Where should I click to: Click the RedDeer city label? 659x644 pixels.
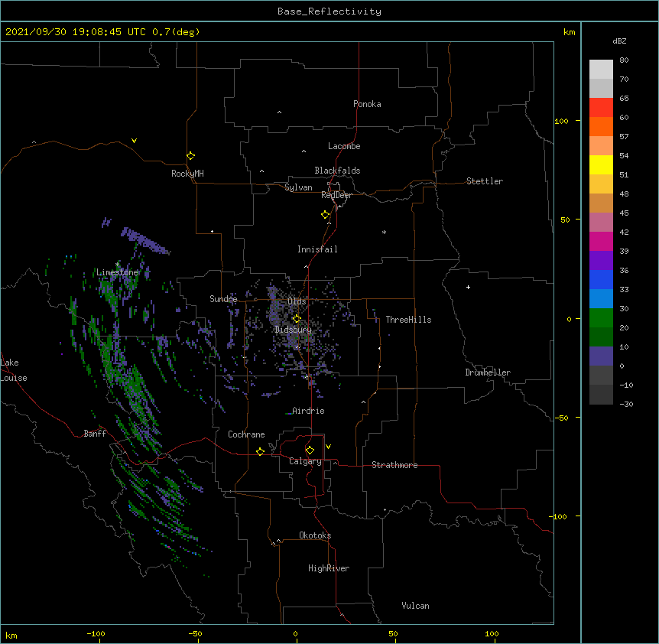click(336, 195)
